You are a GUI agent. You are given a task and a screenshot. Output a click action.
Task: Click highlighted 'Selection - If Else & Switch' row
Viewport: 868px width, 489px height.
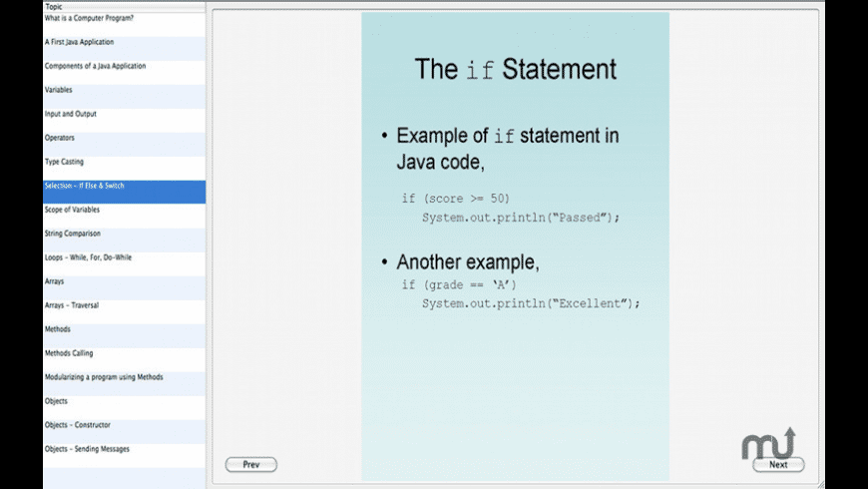[124, 193]
